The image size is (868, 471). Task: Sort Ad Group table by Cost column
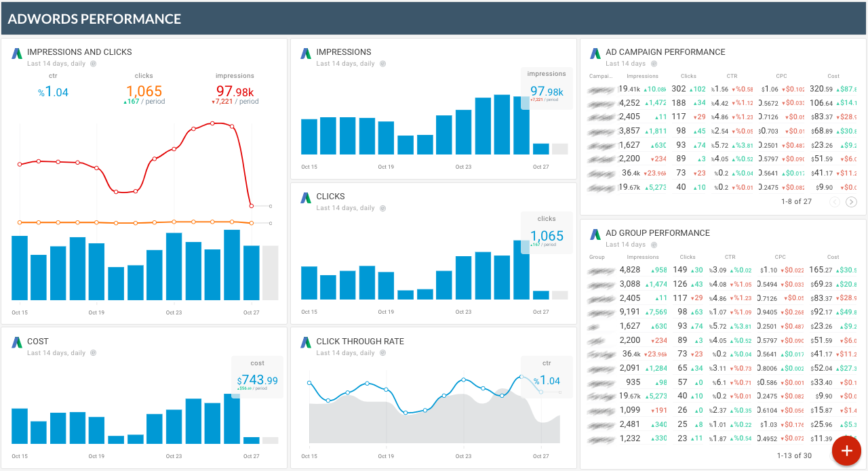pos(833,258)
